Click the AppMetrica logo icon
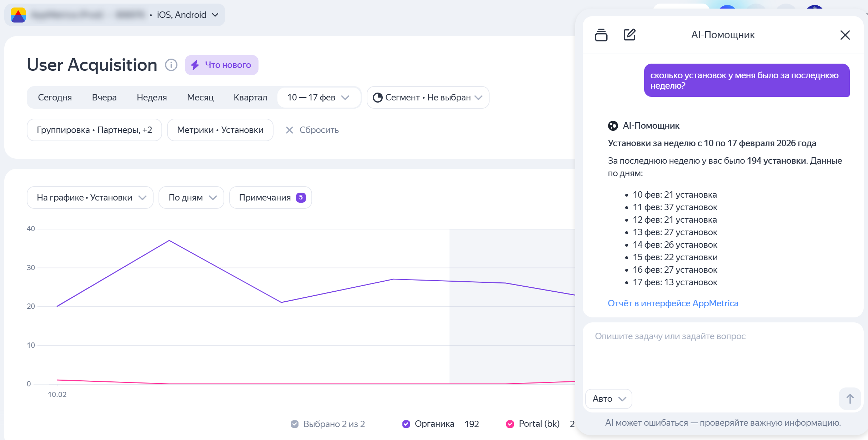 [x=18, y=15]
